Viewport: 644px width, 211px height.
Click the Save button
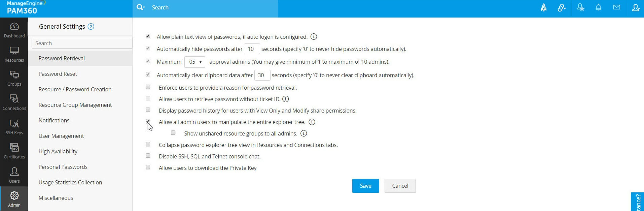click(365, 186)
